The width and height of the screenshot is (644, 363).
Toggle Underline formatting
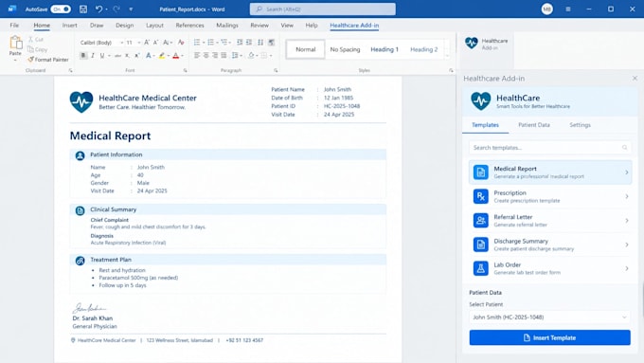point(102,56)
